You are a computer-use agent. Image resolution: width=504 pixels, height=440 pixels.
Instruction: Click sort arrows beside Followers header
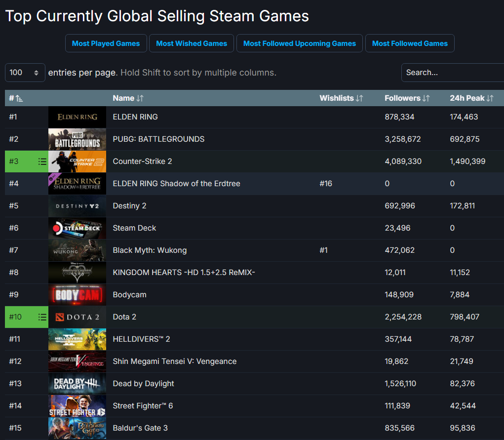pyautogui.click(x=426, y=98)
